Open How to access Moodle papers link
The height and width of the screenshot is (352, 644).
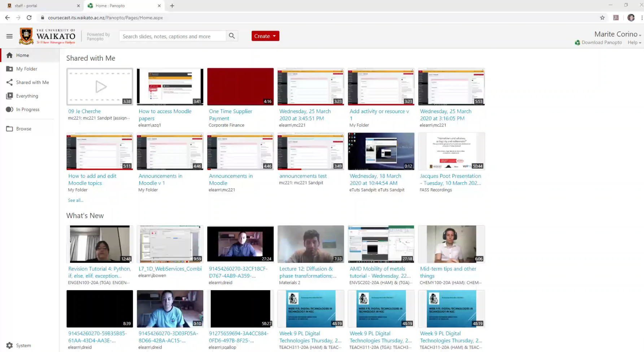[x=165, y=115]
